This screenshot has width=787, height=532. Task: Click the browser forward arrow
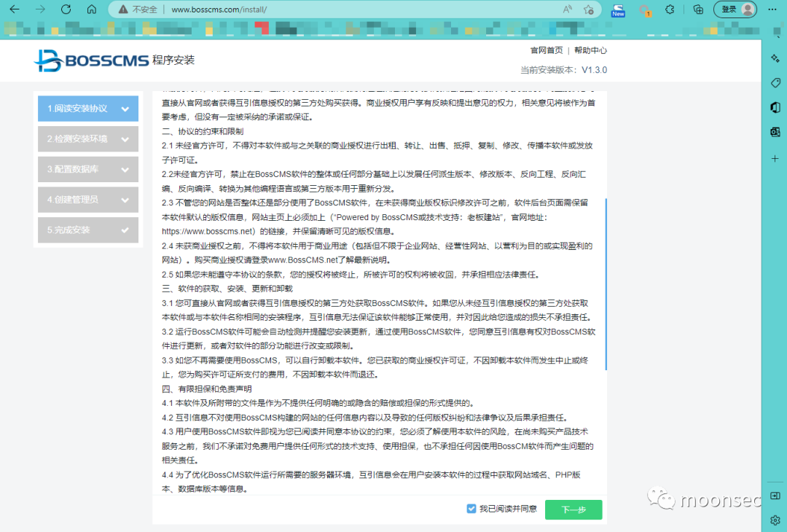click(x=40, y=9)
